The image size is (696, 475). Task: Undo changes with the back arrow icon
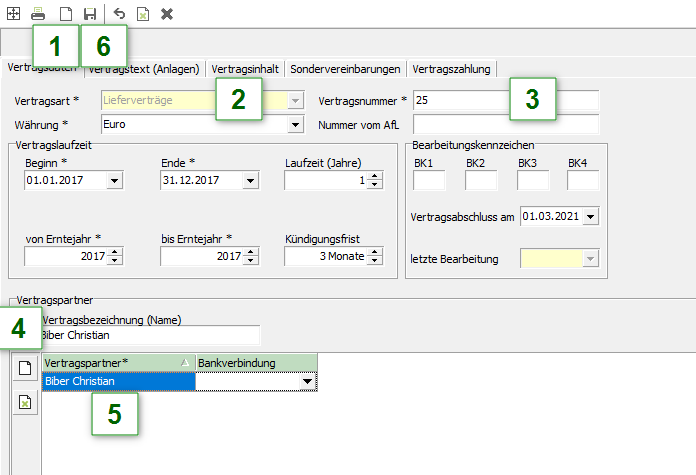(x=119, y=14)
